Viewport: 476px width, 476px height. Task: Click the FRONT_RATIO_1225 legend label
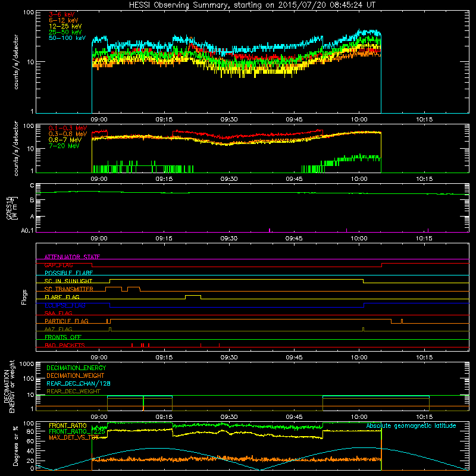77,431
